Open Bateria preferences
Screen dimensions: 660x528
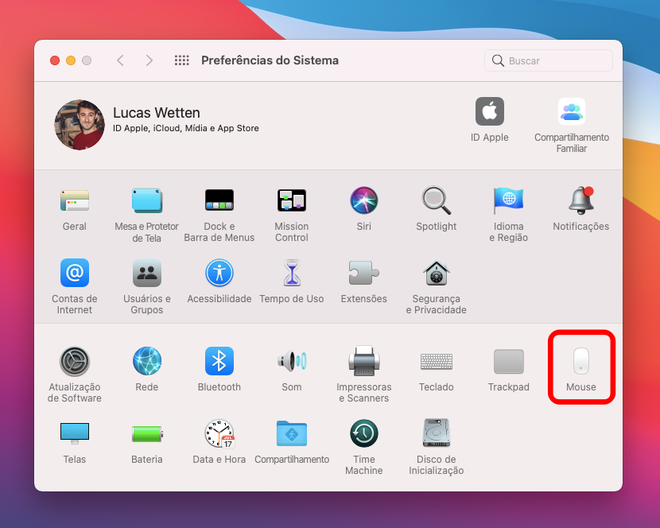tap(147, 434)
